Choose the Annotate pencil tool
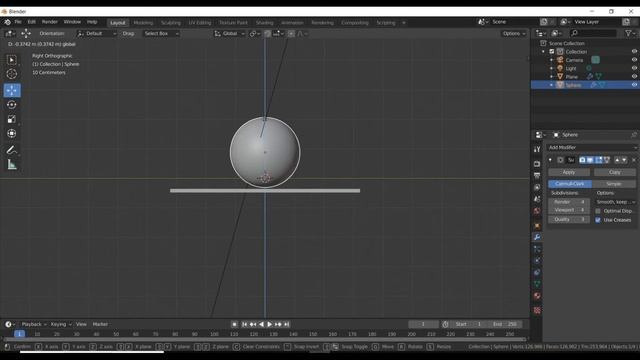Viewport: 640px width, 360px height. click(x=12, y=150)
